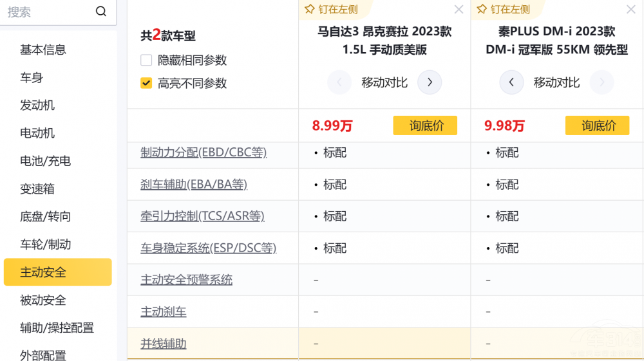Remove 秦PLUS DM-i from comparison
Screen dimensions: 644x361
pyautogui.click(x=630, y=10)
